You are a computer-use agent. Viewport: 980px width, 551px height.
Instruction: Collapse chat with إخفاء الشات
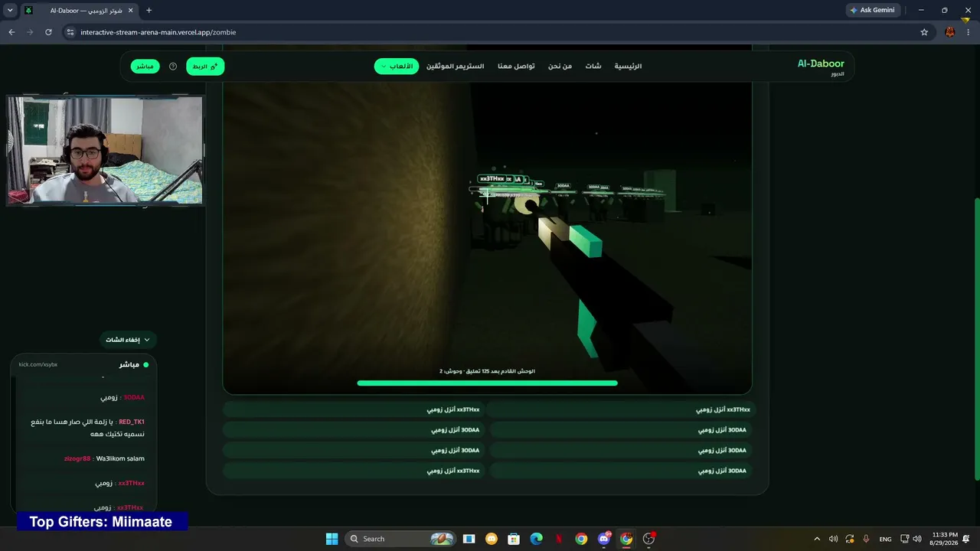pos(127,340)
